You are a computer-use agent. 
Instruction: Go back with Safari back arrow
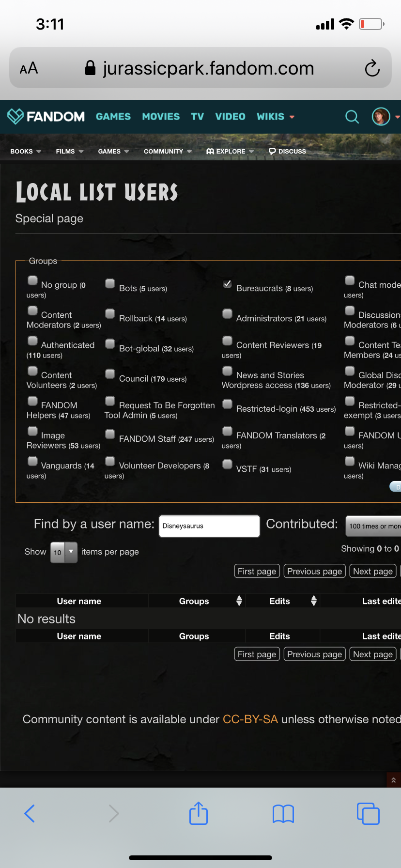tap(30, 814)
